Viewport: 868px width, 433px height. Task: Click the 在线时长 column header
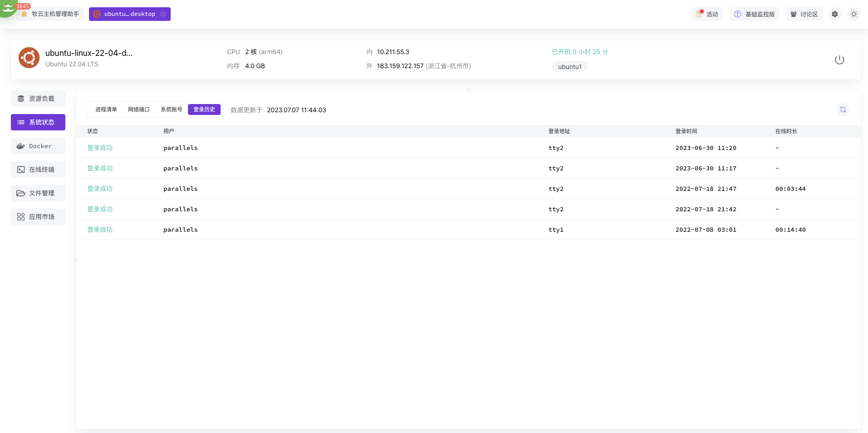786,131
